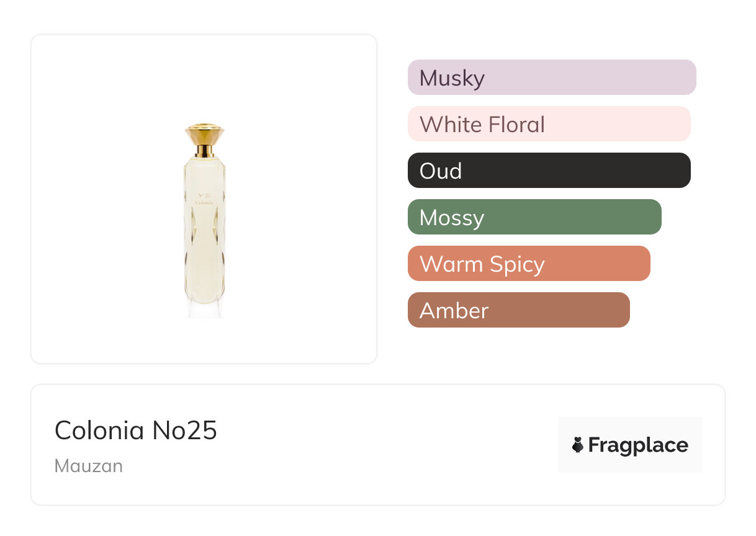Open the Mauzan brand link
756x536 pixels.
point(89,466)
